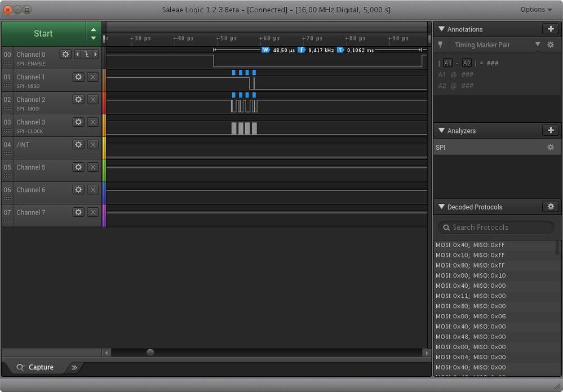The image size is (563, 392).
Task: Remove Channel 6 with its X button
Action: [93, 190]
